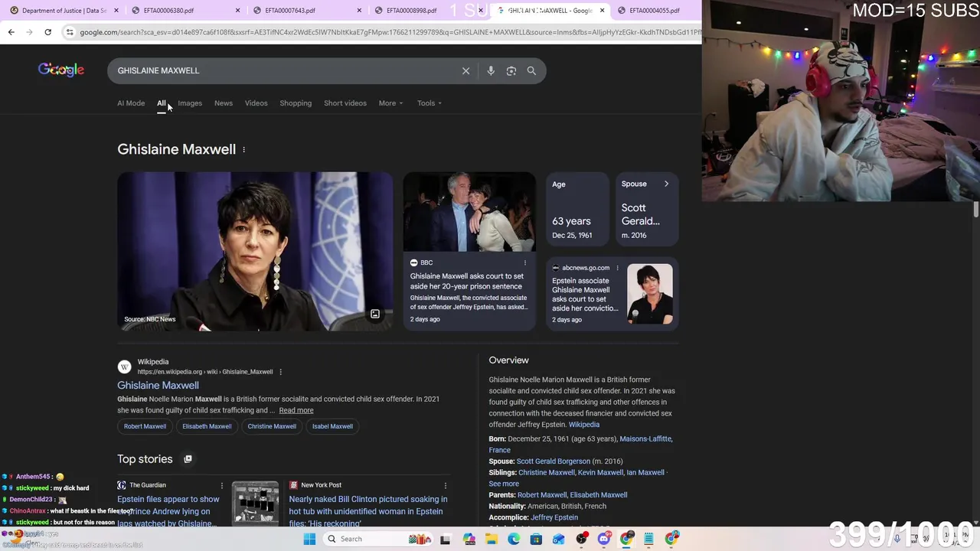The image size is (980, 551).
Task: Switch to EFTA00008998.pdf browser tab
Action: click(x=427, y=11)
